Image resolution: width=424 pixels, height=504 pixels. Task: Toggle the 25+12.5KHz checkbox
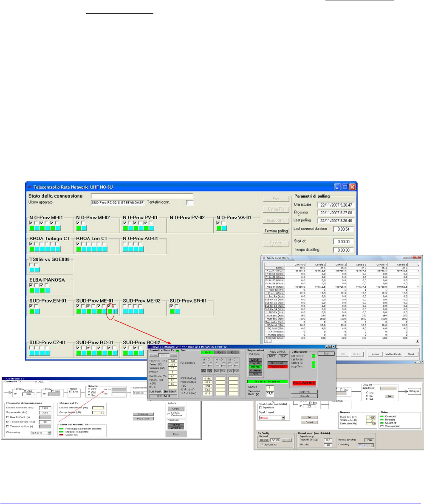coord(262,445)
